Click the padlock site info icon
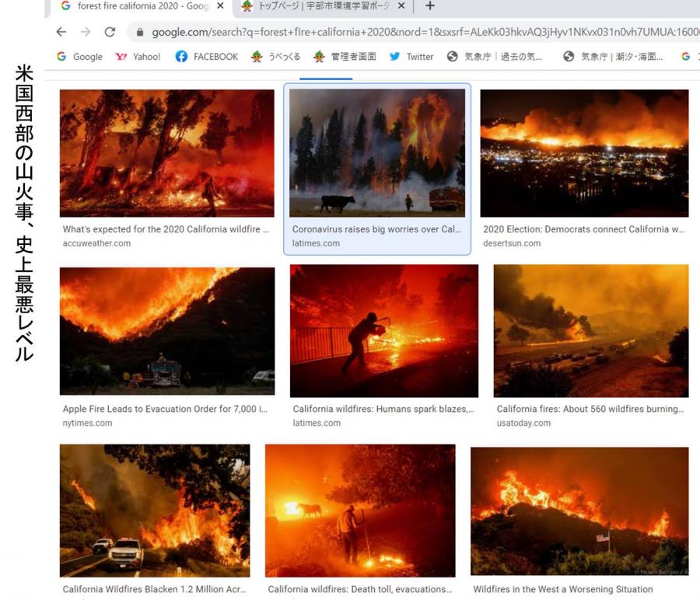 click(x=140, y=32)
